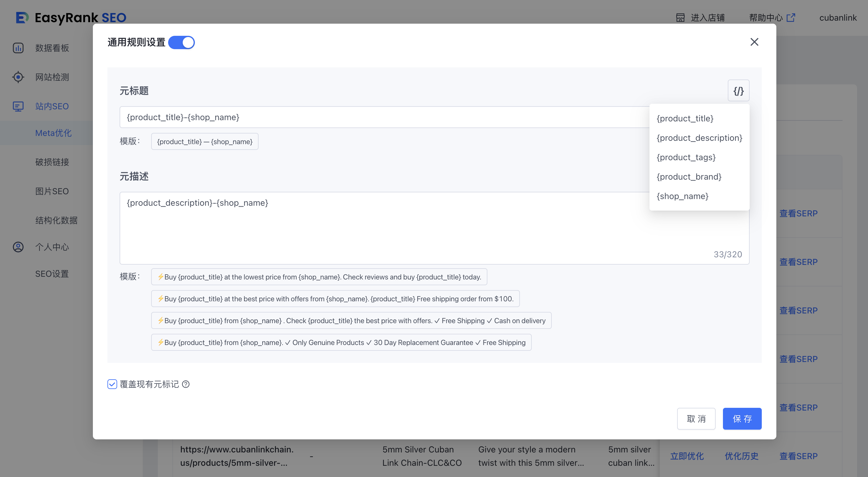
Task: Click the 33/320 character counter
Action: [x=728, y=254]
